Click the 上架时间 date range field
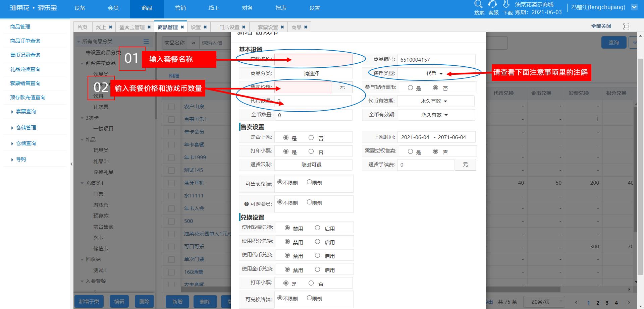This screenshot has width=644, height=309. click(436, 137)
